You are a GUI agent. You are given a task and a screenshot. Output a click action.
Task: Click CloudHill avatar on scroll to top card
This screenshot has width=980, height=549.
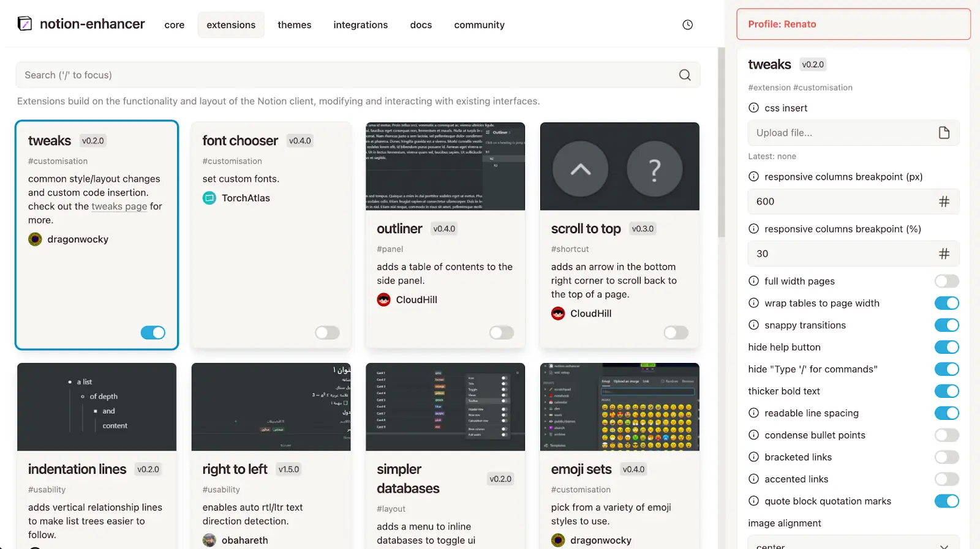(558, 313)
